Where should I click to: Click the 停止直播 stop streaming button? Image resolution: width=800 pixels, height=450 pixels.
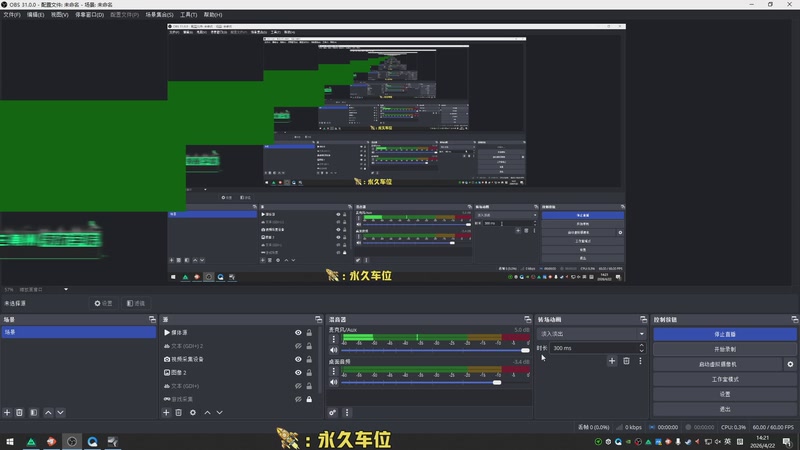coord(724,334)
